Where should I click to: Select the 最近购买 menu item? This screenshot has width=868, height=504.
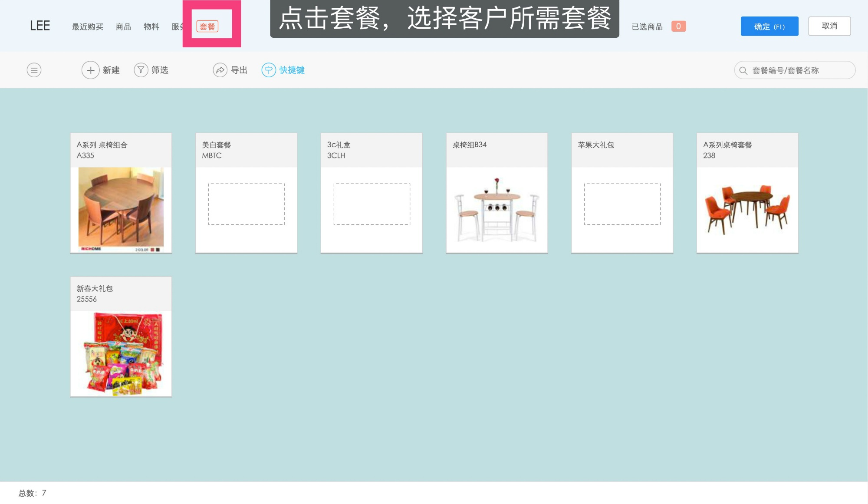[87, 26]
